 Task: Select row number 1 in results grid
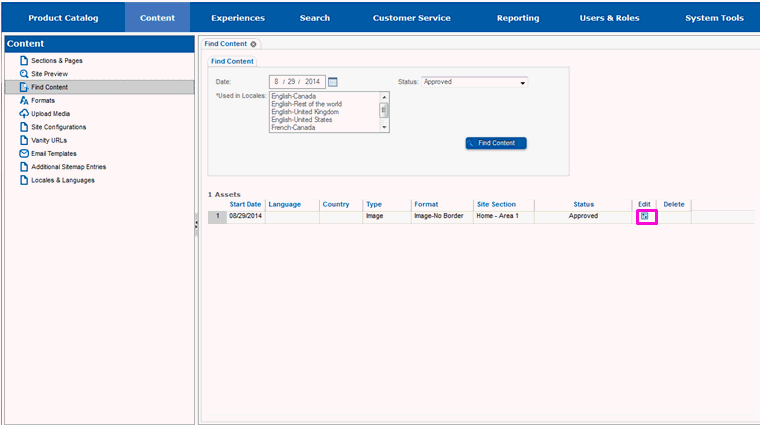[x=218, y=217]
